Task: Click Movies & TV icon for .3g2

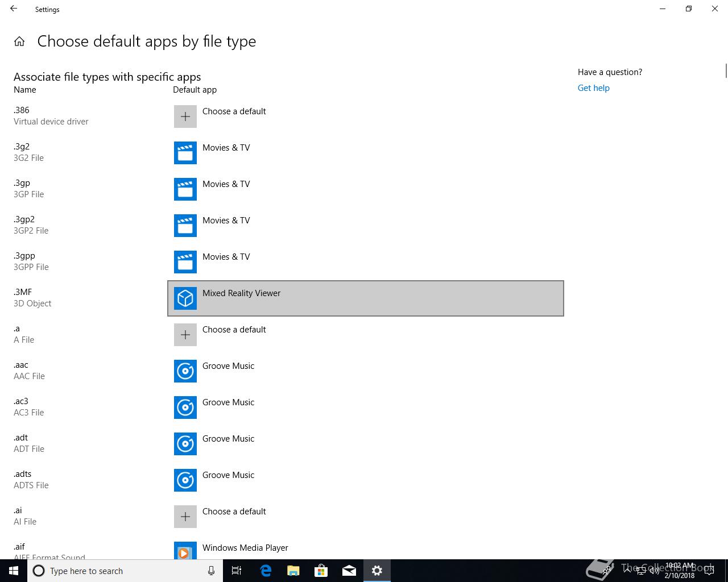Action: tap(185, 153)
